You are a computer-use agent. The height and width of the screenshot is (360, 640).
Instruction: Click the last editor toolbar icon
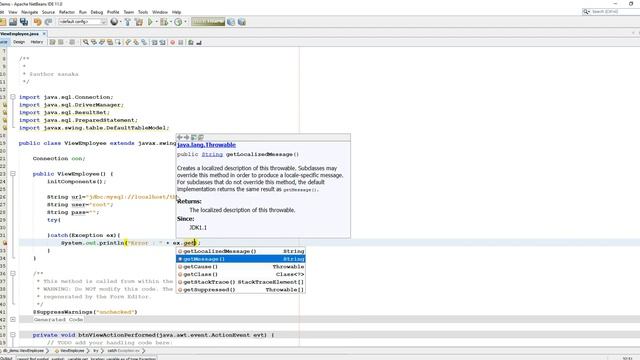click(x=199, y=42)
